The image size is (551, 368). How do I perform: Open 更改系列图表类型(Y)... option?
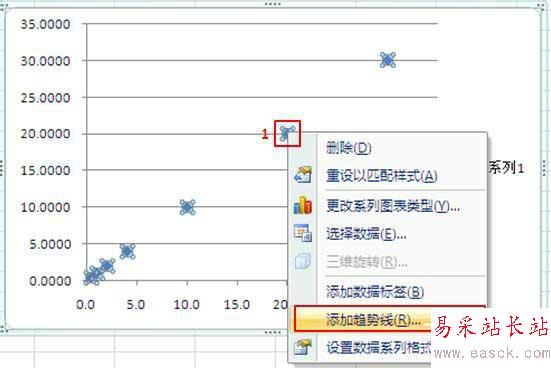393,206
